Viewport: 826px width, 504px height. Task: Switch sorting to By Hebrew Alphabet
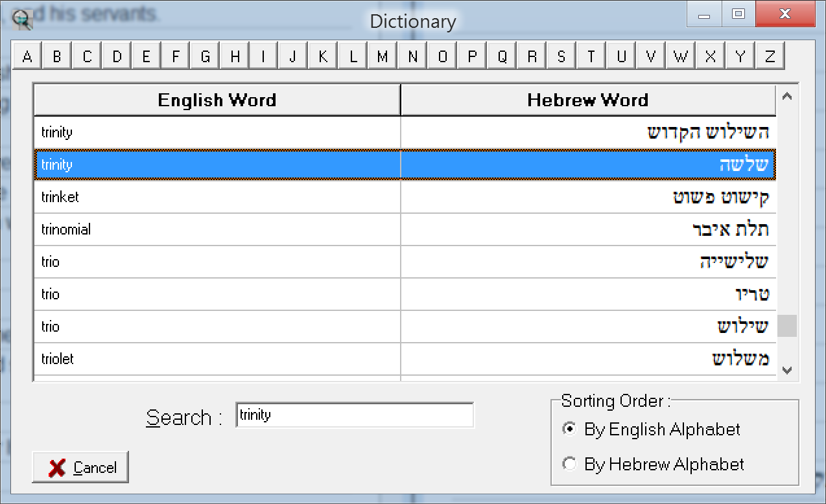click(x=570, y=464)
